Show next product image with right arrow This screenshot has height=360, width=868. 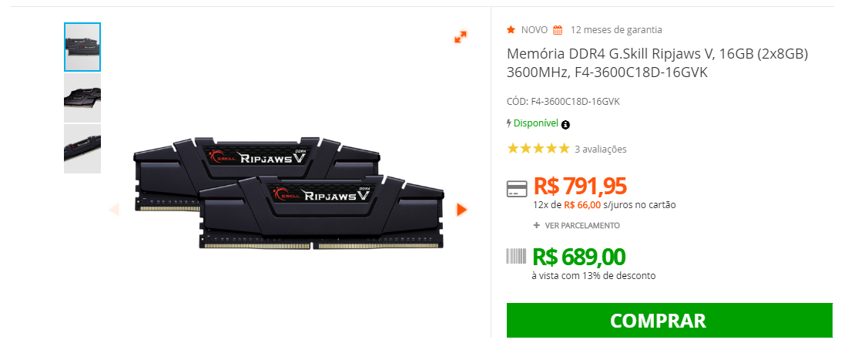click(461, 210)
